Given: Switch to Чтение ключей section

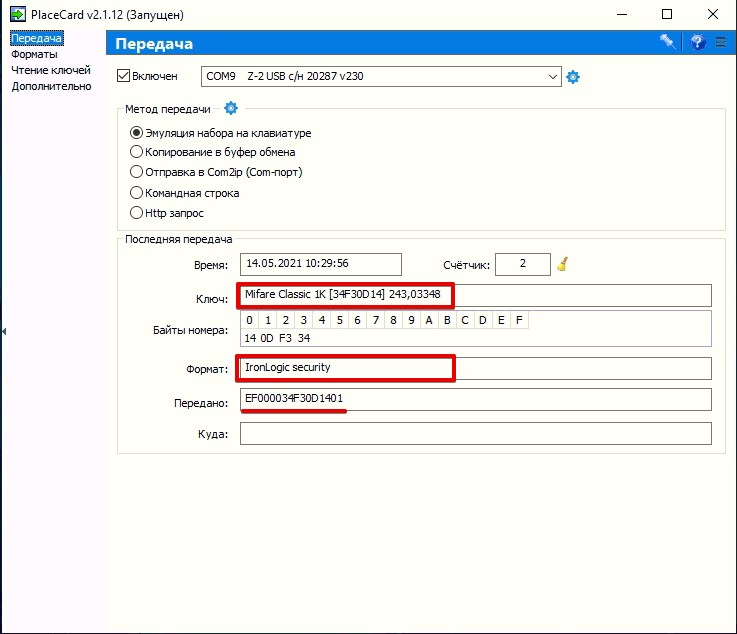Looking at the screenshot, I should pyautogui.click(x=51, y=70).
